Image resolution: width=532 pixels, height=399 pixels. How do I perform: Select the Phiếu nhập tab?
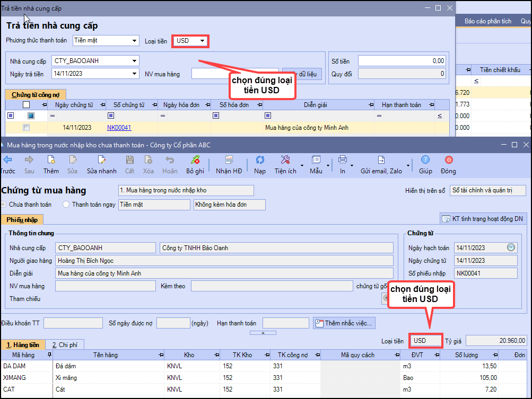(22, 219)
